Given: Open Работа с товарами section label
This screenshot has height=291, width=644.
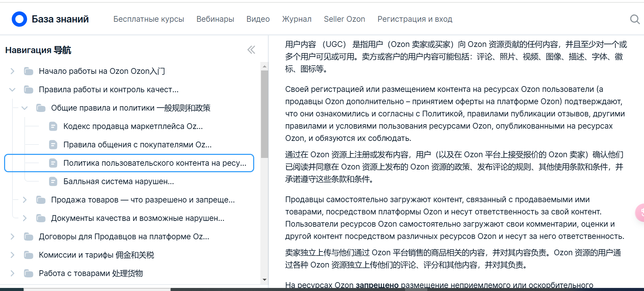Looking at the screenshot, I should click(x=91, y=273).
